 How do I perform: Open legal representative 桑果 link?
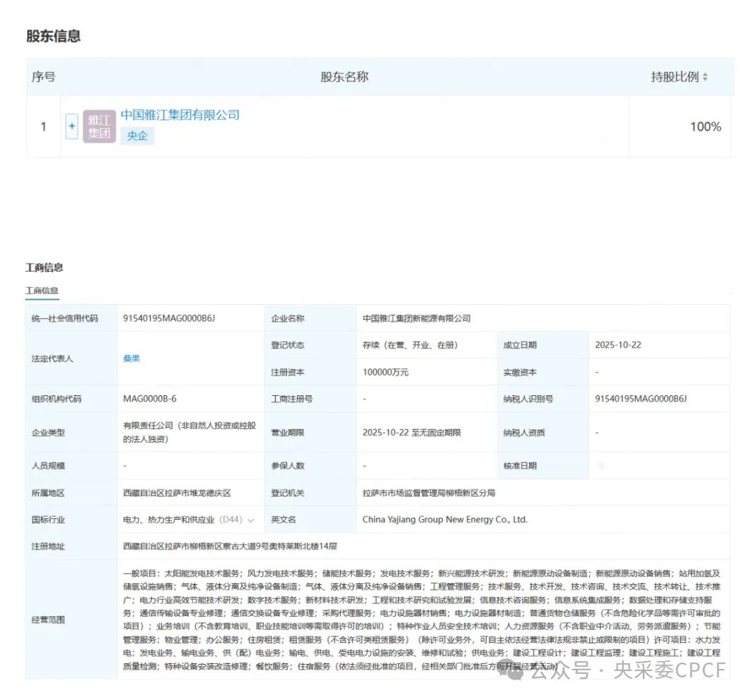coord(132,358)
